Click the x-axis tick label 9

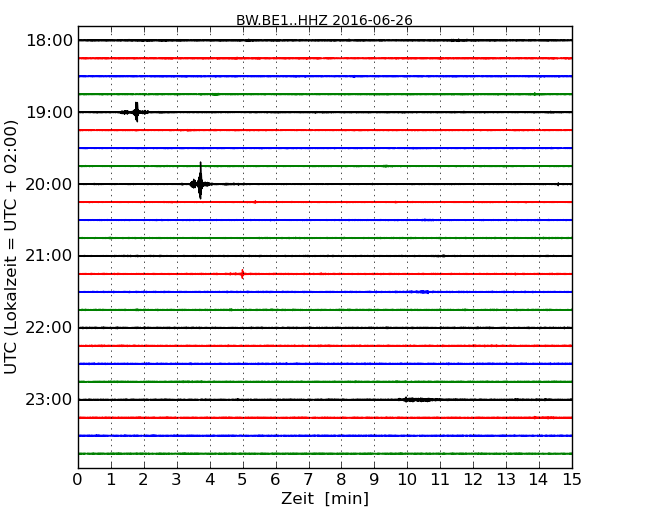(x=374, y=479)
